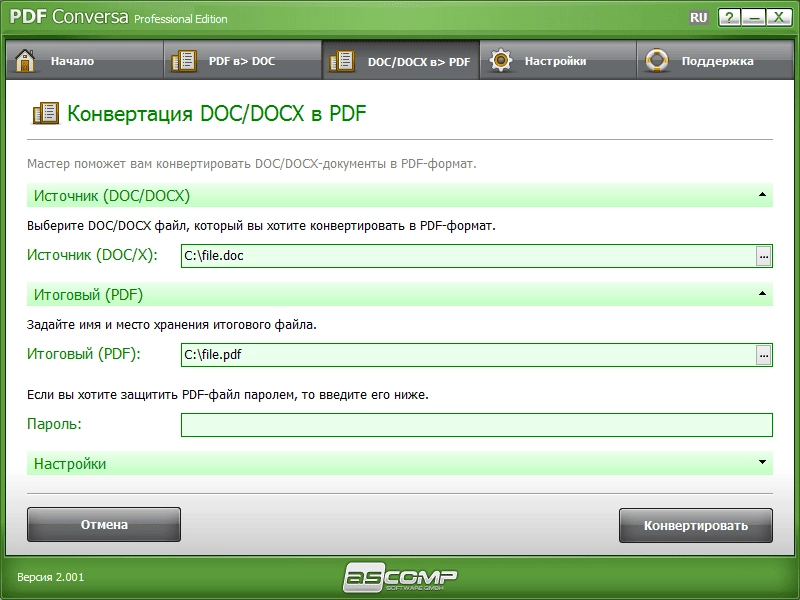This screenshot has height=600, width=800.
Task: Switch language via RU button
Action: [698, 18]
